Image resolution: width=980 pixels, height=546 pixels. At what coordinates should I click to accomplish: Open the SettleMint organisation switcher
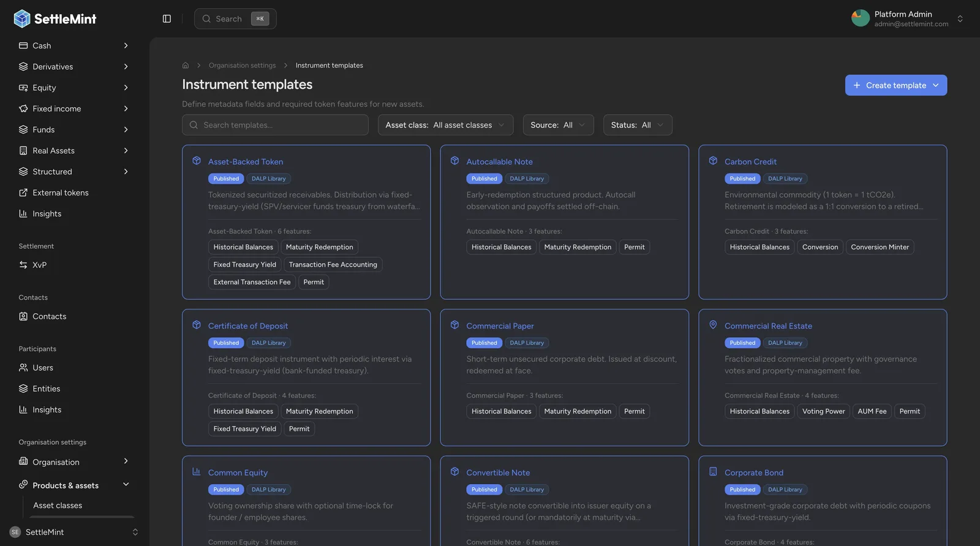pyautogui.click(x=135, y=532)
